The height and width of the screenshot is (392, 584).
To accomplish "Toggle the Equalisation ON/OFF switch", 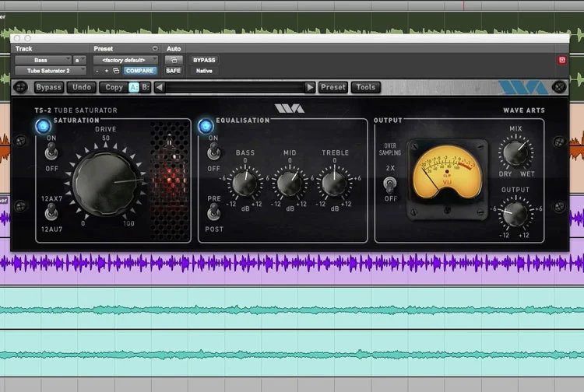I will pyautogui.click(x=213, y=152).
